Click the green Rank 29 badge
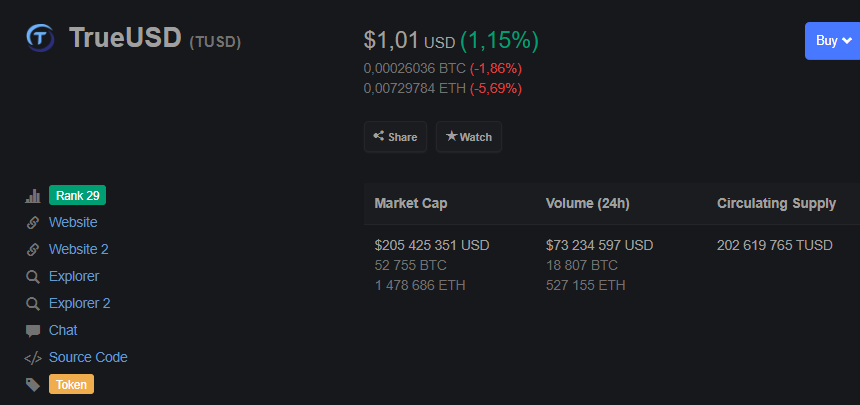This screenshot has width=860, height=405. coord(77,195)
